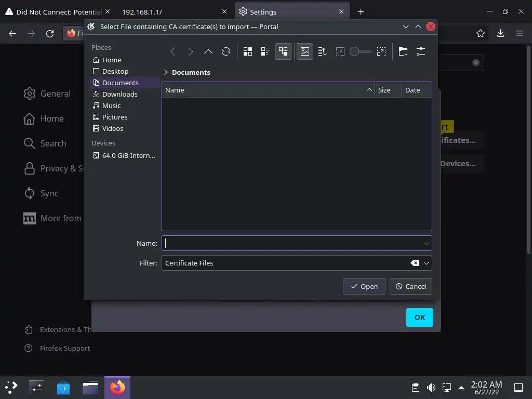Open volume control in system tray

pyautogui.click(x=431, y=388)
